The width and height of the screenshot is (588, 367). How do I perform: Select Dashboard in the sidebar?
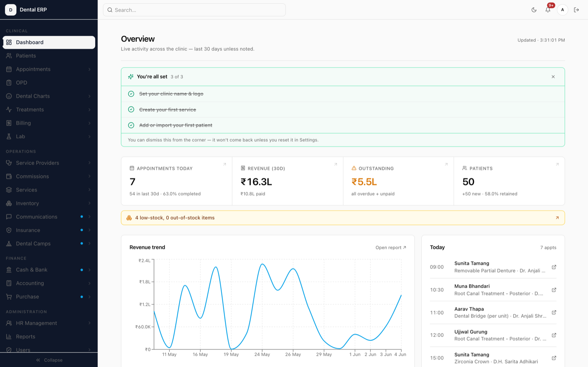[x=49, y=42]
